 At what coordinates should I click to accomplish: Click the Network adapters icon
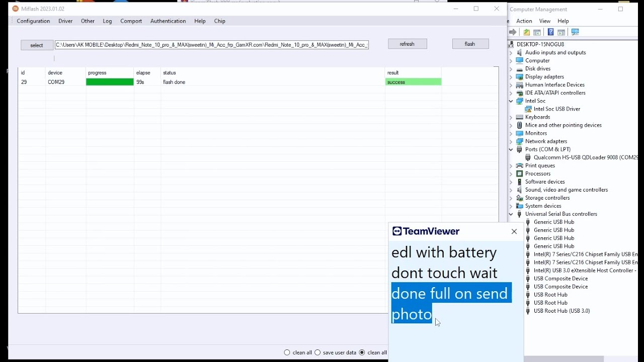520,141
